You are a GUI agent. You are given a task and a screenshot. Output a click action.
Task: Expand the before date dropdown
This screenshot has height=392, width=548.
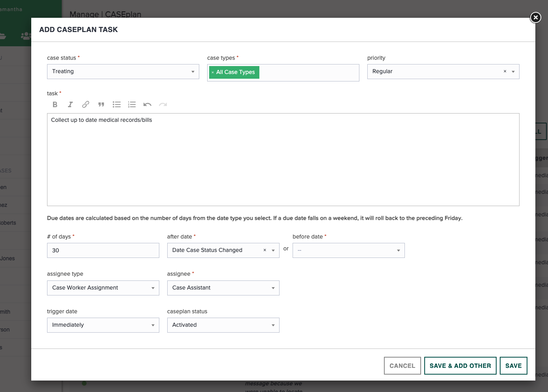click(348, 250)
